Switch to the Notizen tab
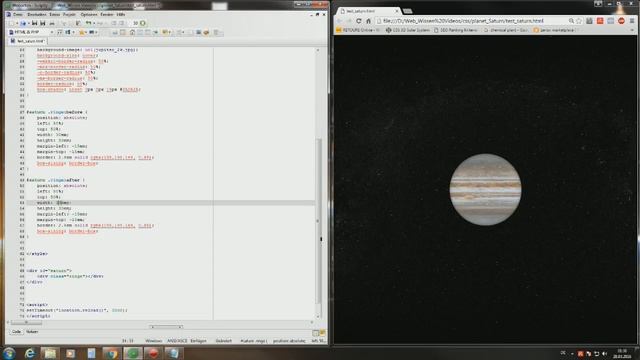640x360 pixels. (32, 332)
